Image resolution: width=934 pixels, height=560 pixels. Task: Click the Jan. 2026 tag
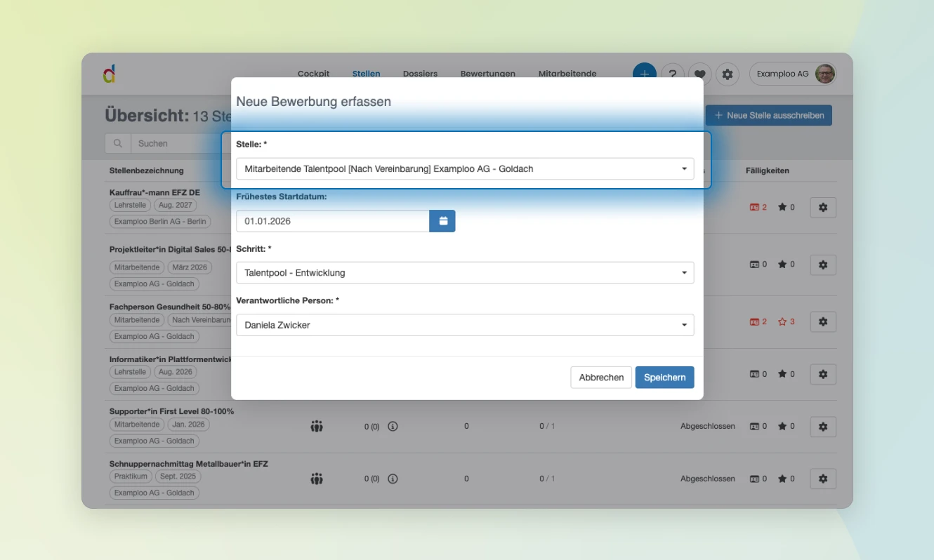point(188,425)
